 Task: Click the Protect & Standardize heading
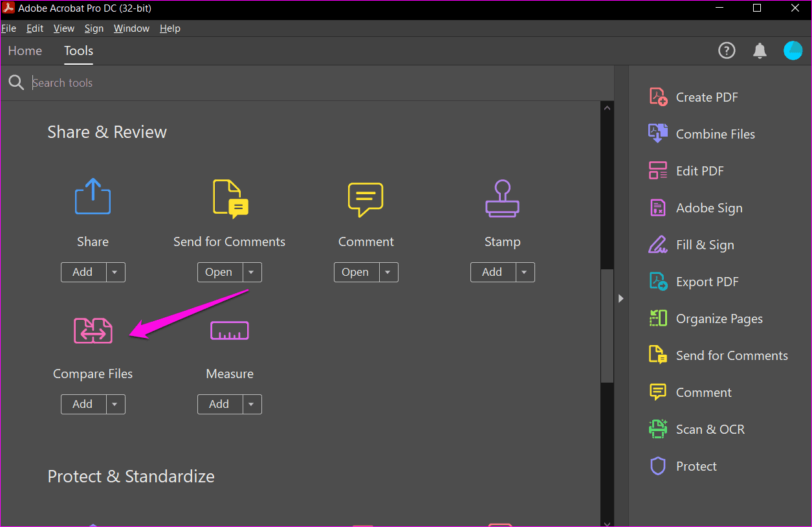(x=131, y=477)
